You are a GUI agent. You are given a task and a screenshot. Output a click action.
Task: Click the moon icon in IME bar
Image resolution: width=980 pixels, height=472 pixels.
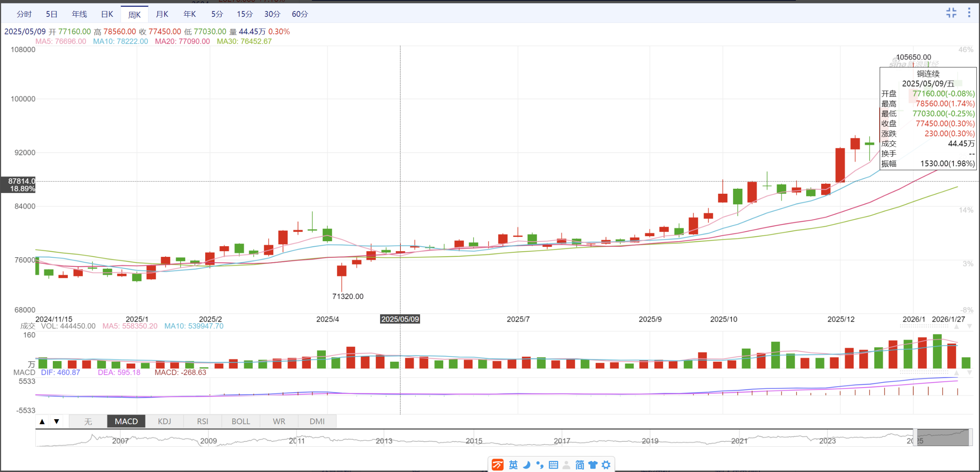(527, 465)
